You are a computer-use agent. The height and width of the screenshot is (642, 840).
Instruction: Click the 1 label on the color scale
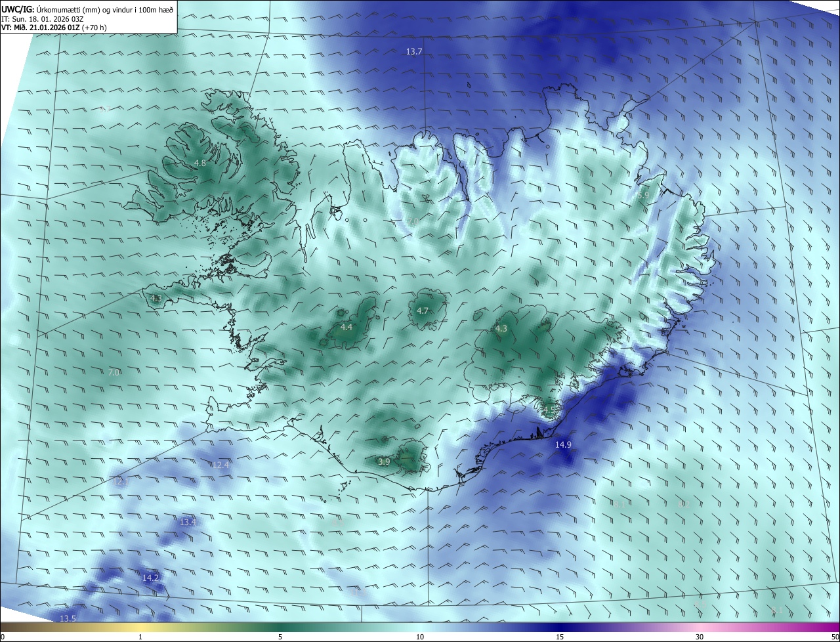(140, 637)
